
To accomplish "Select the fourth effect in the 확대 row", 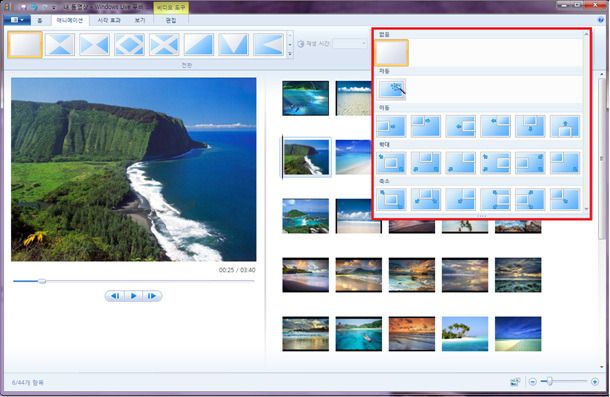I will click(495, 163).
